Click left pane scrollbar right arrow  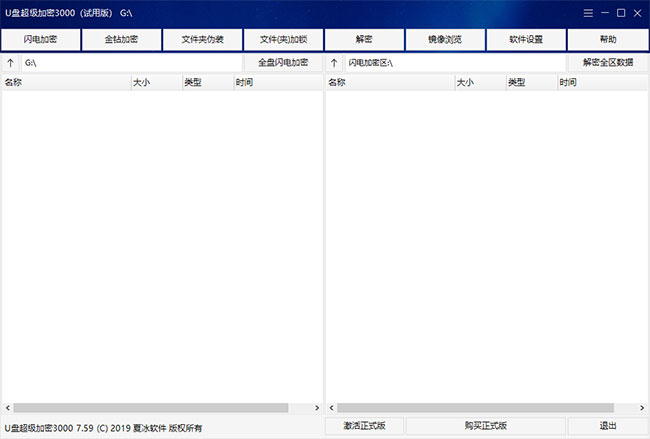(x=317, y=408)
